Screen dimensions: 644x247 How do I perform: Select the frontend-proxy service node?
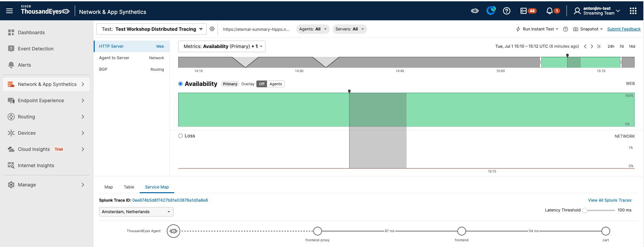click(318, 231)
